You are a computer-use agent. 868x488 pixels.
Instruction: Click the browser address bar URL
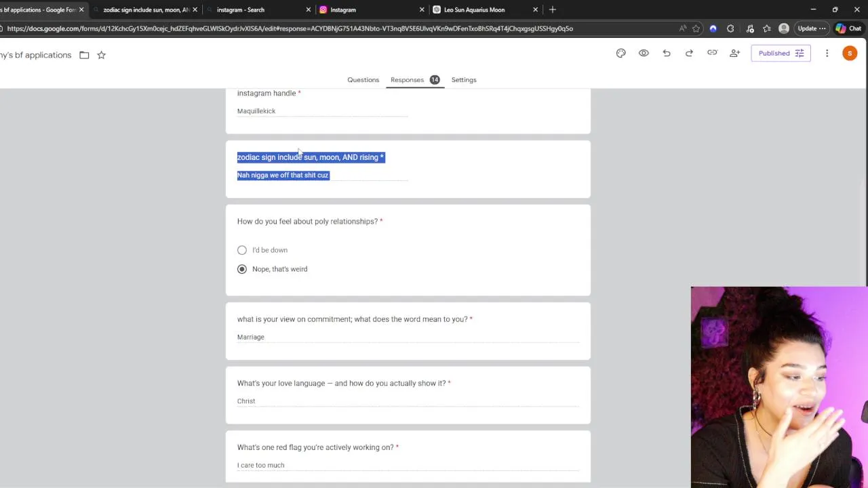tap(290, 28)
